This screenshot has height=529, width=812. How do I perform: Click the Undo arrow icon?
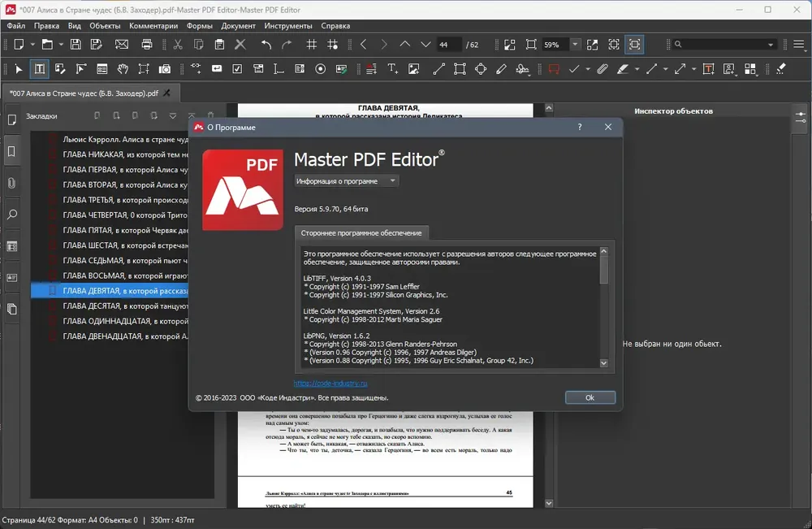click(x=266, y=45)
